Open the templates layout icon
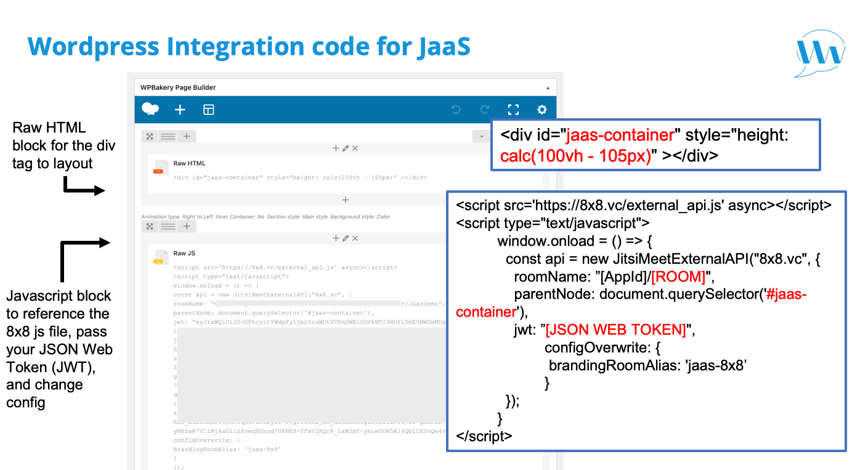 [x=209, y=110]
